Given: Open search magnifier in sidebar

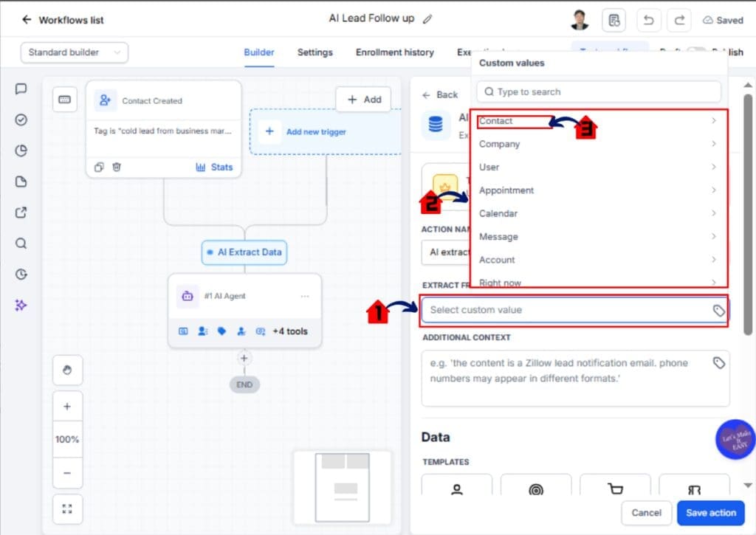Looking at the screenshot, I should (x=21, y=243).
